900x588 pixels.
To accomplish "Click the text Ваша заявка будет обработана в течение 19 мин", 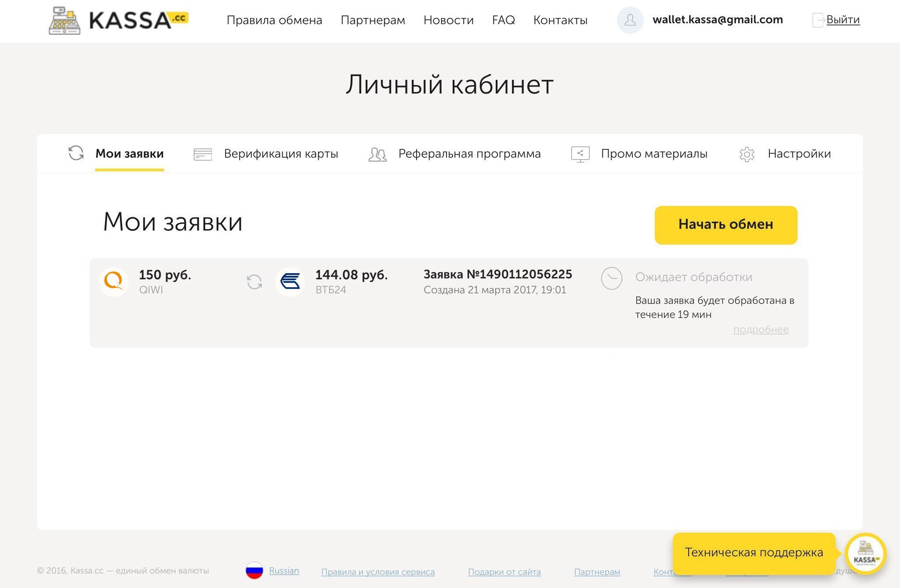I will point(715,307).
